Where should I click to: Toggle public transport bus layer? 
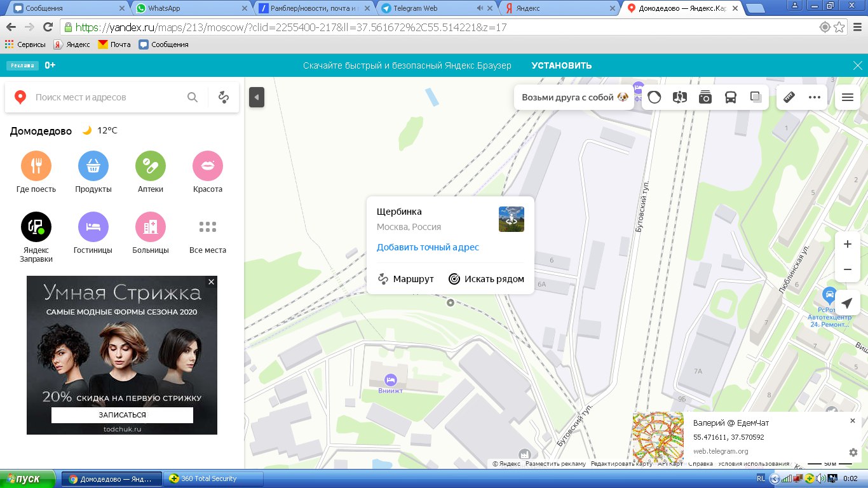[731, 97]
